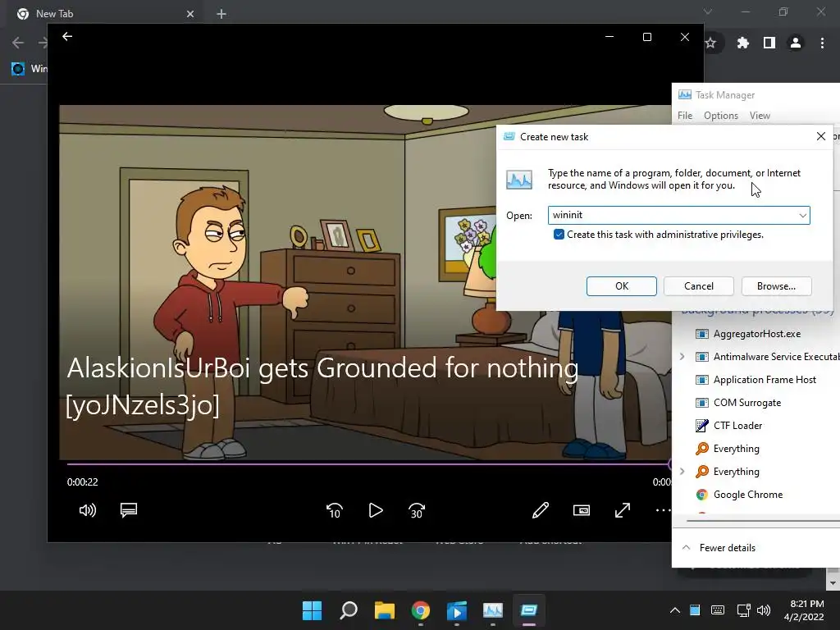Viewport: 840px width, 630px height.
Task: Select AggregatorHost.exe process
Action: pos(756,334)
